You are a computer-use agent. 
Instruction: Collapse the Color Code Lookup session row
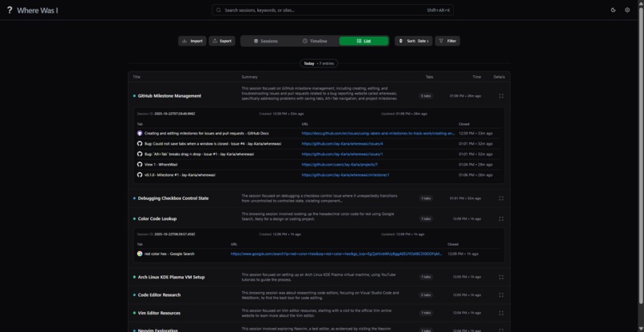[319, 219]
